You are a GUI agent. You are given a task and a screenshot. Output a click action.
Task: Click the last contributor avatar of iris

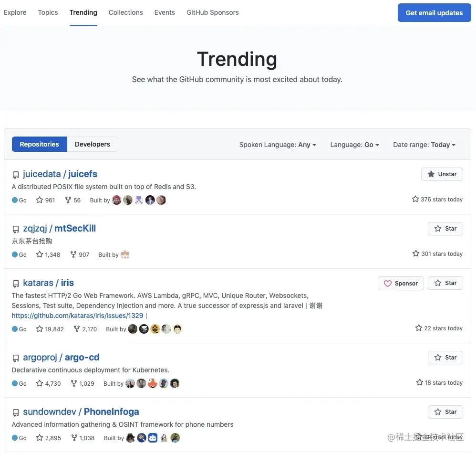tap(177, 329)
